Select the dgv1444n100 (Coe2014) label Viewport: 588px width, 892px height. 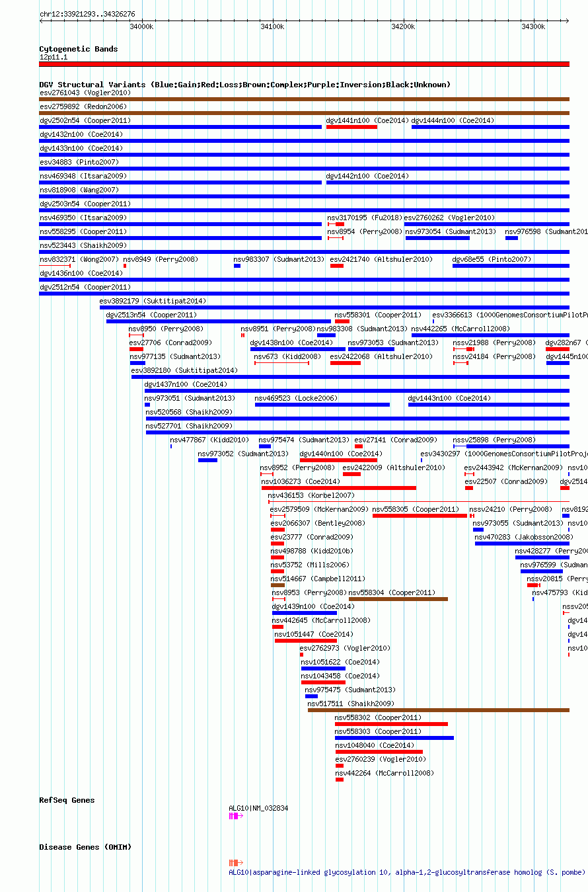453,120
